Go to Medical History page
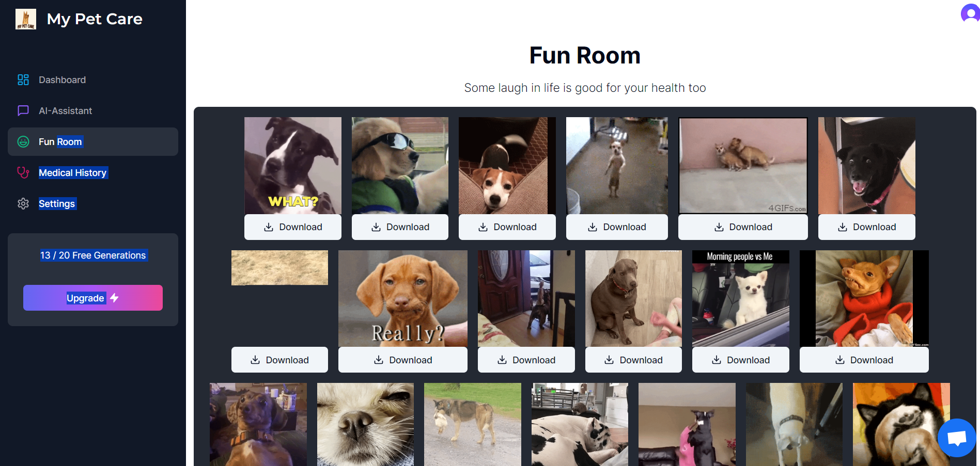The width and height of the screenshot is (980, 466). tap(73, 173)
